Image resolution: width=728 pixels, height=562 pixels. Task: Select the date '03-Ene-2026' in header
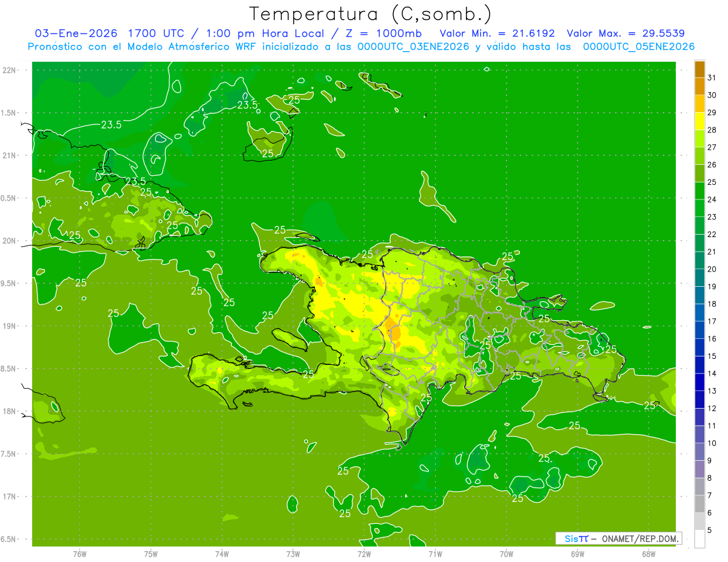coord(76,33)
